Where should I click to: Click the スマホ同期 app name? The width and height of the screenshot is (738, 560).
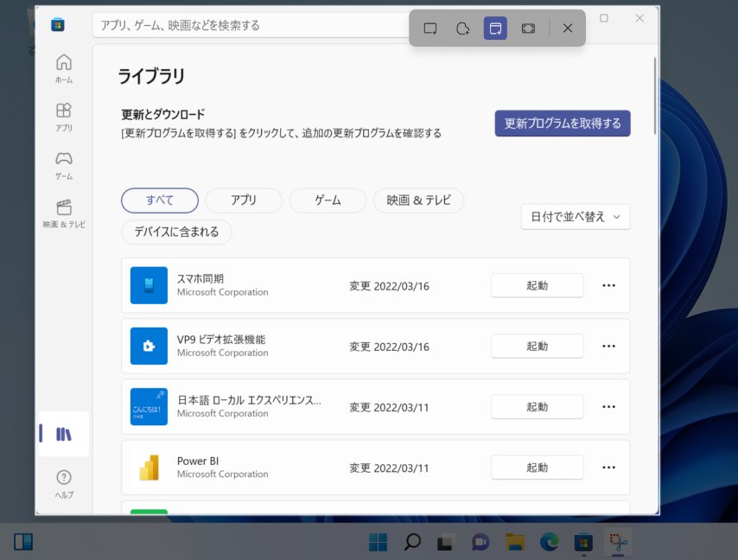click(x=200, y=278)
